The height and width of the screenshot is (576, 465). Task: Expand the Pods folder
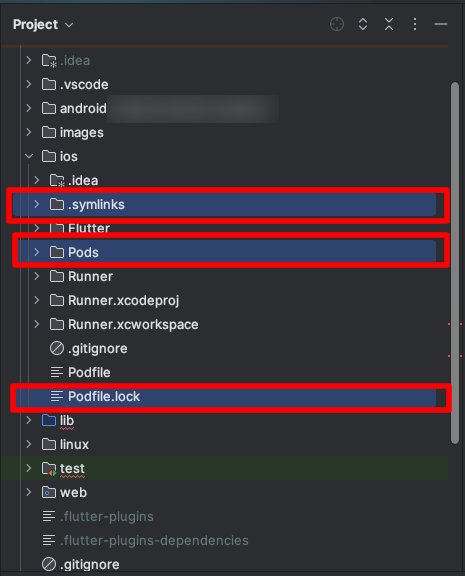(37, 252)
